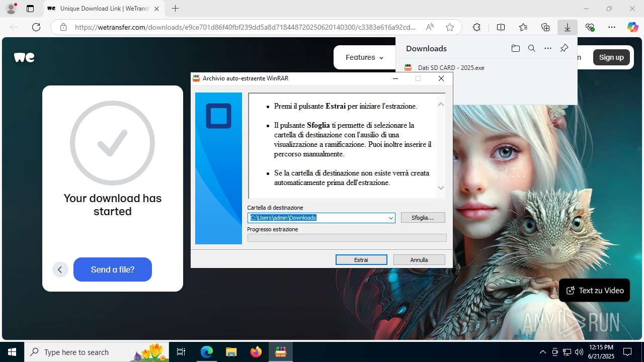Open tab actions menu icon
The height and width of the screenshot is (362, 644).
(30, 9)
